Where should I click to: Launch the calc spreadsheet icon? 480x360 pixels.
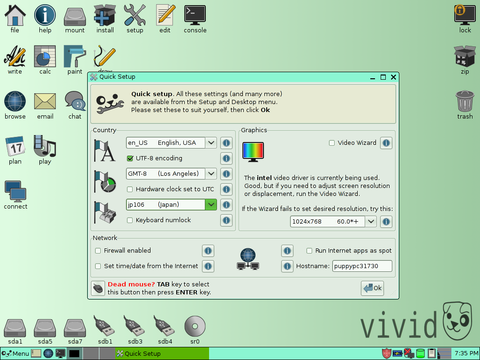point(45,60)
